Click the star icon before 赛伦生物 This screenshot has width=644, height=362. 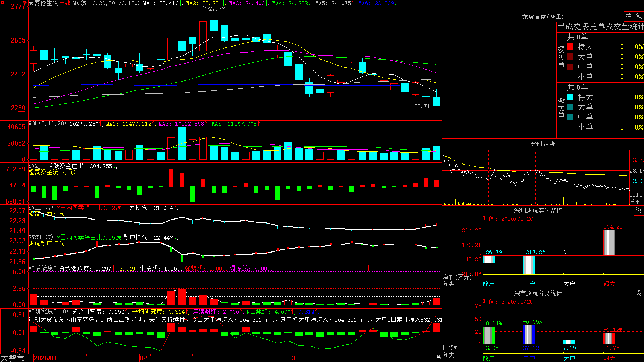31,3
